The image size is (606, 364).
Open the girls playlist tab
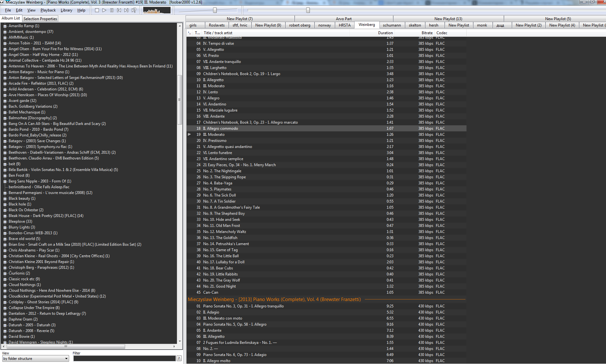tap(193, 25)
